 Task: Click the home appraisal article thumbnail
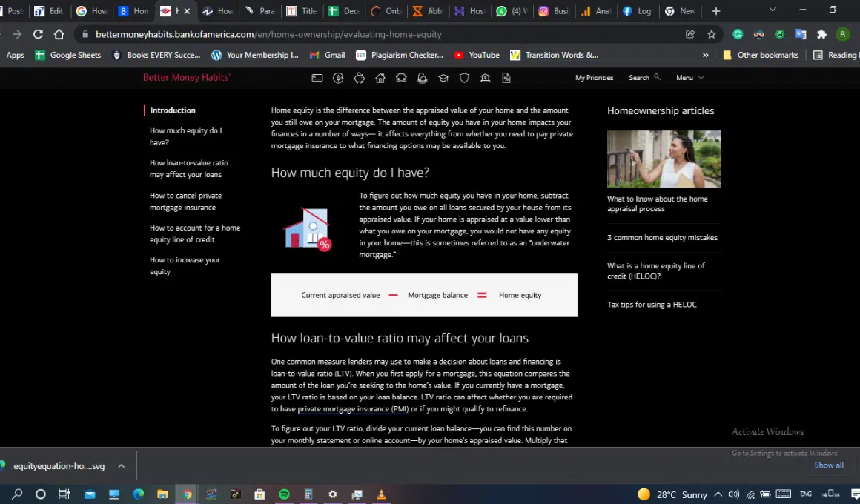pyautogui.click(x=664, y=159)
